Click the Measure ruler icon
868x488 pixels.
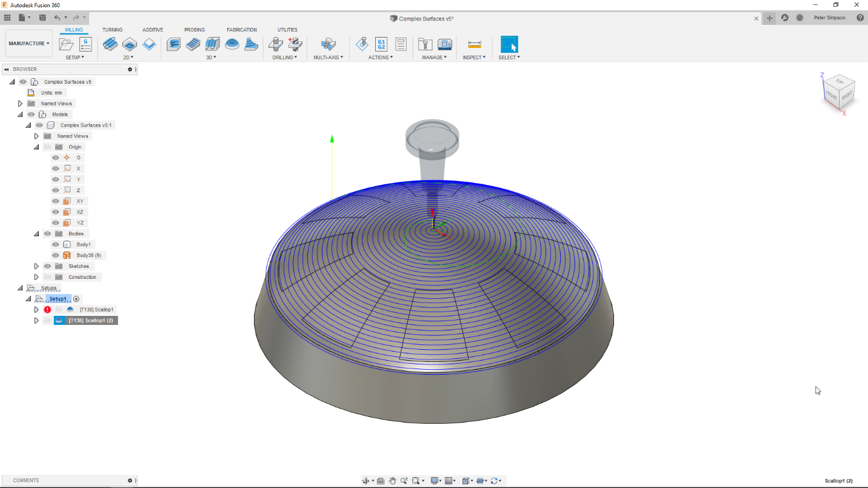(x=474, y=44)
